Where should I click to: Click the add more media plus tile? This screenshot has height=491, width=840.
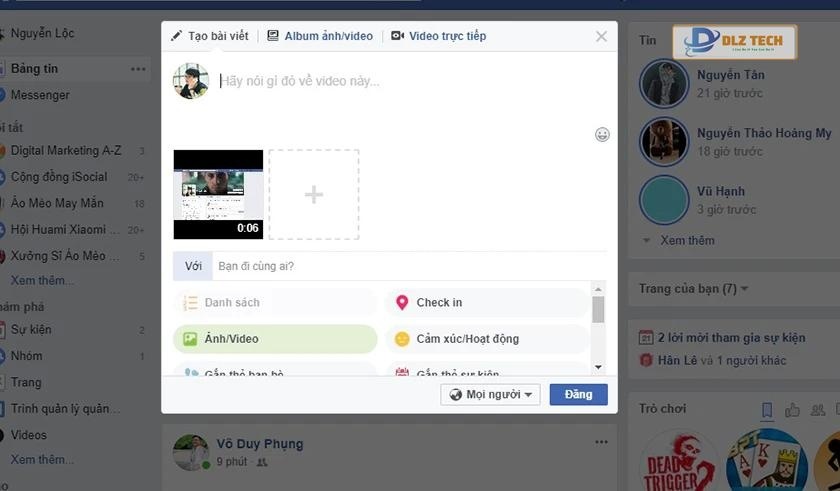[313, 195]
